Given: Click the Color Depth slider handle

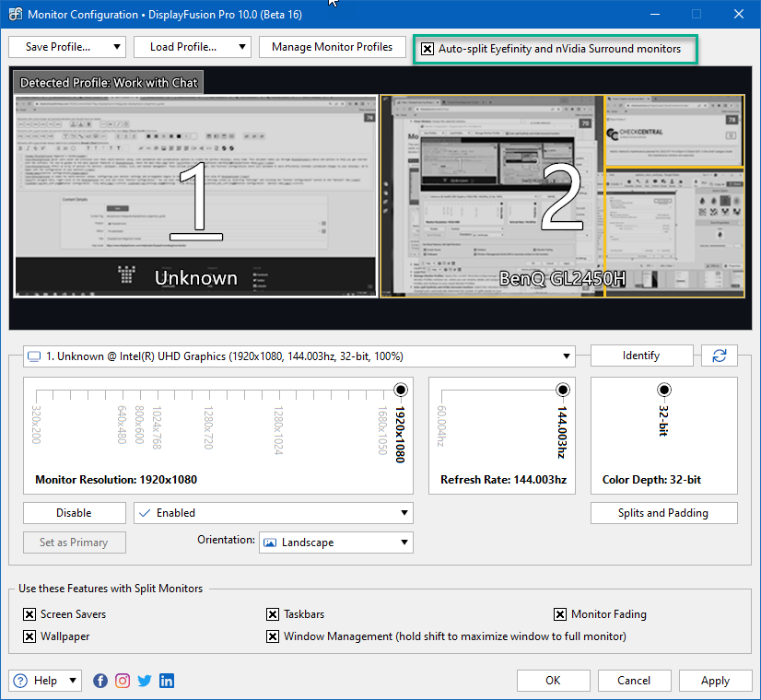Looking at the screenshot, I should click(x=664, y=390).
